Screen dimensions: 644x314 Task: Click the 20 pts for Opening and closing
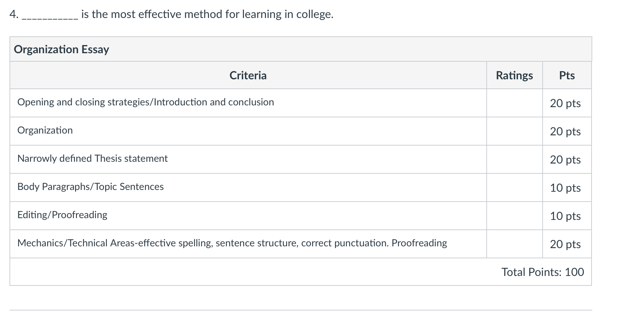tap(565, 103)
